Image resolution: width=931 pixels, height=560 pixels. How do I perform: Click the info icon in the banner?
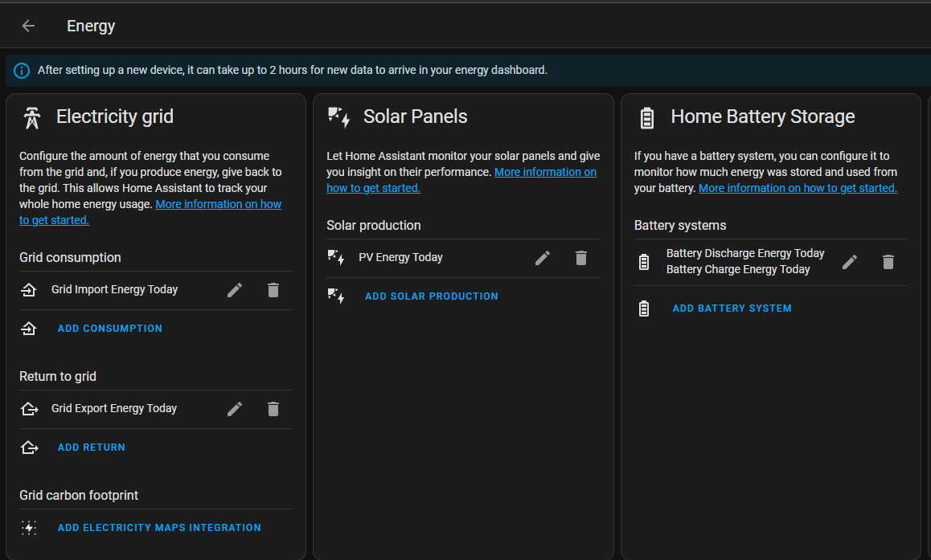tap(22, 70)
